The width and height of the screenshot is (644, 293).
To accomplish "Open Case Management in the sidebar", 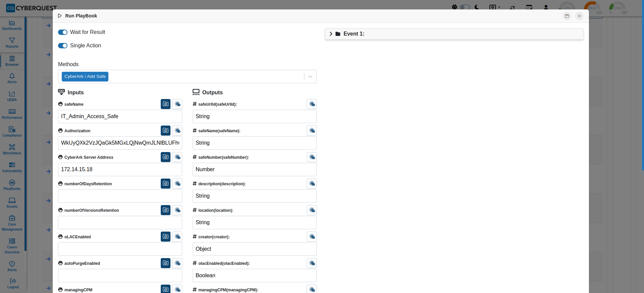I will (12, 223).
